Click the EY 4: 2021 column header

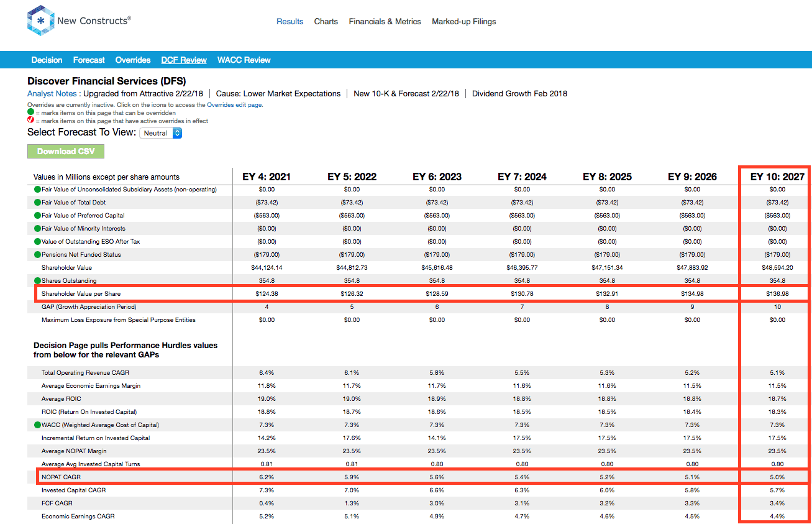(x=267, y=177)
